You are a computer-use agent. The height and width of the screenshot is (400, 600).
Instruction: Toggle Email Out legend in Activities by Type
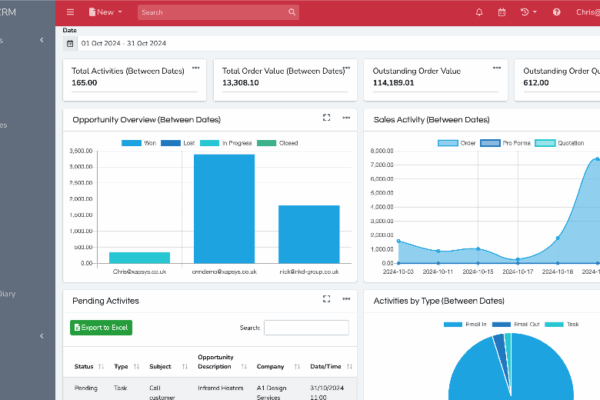pyautogui.click(x=516, y=324)
